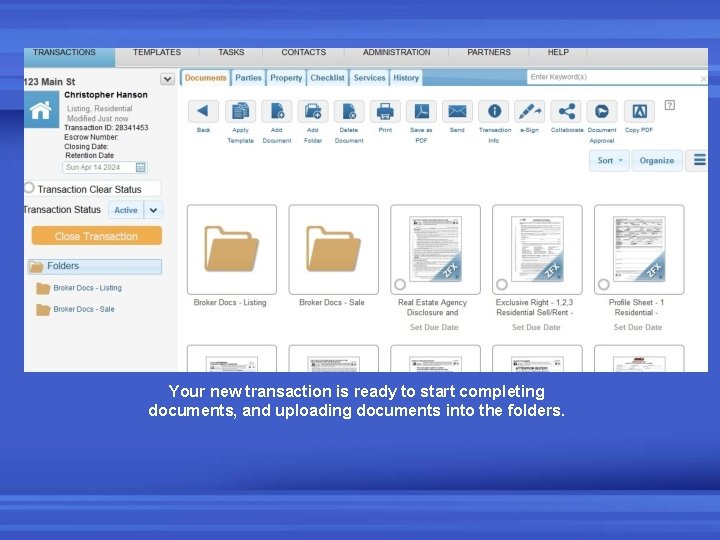The width and height of the screenshot is (720, 540).
Task: Toggle the Transaction Clear Status radio button
Action: [x=29, y=188]
